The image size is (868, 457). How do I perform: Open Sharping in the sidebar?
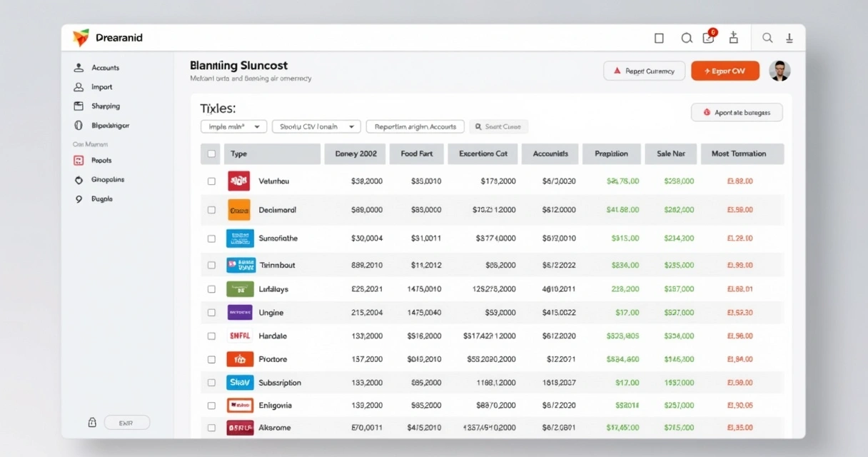click(106, 106)
